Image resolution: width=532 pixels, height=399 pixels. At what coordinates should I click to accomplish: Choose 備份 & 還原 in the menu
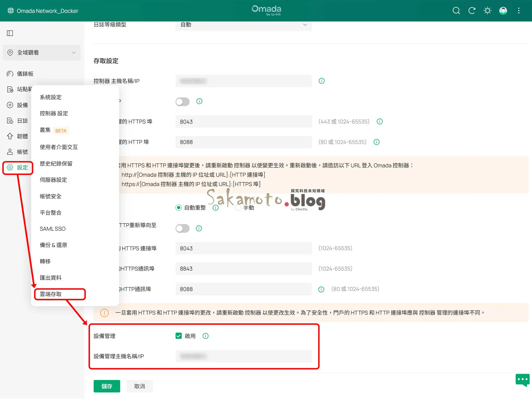click(x=53, y=245)
